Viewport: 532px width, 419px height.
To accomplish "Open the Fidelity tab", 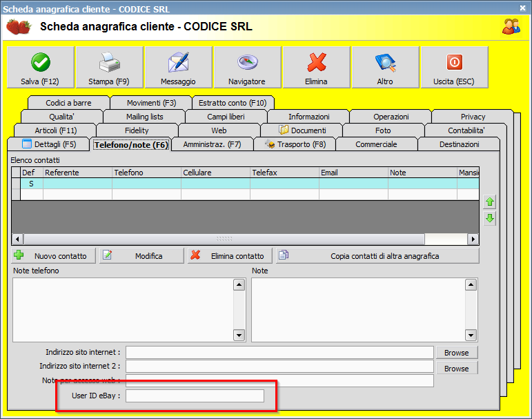I will point(137,130).
